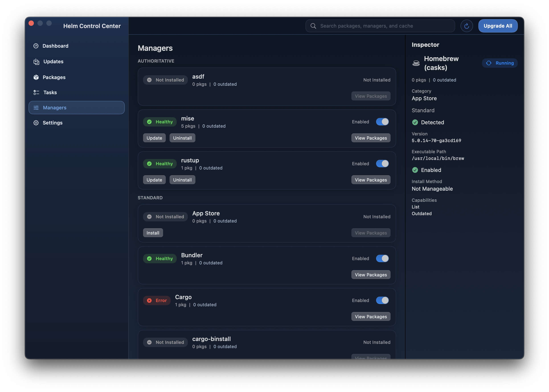Viewport: 549px width, 392px height.
Task: Click inside the search packages field
Action: [x=379, y=26]
